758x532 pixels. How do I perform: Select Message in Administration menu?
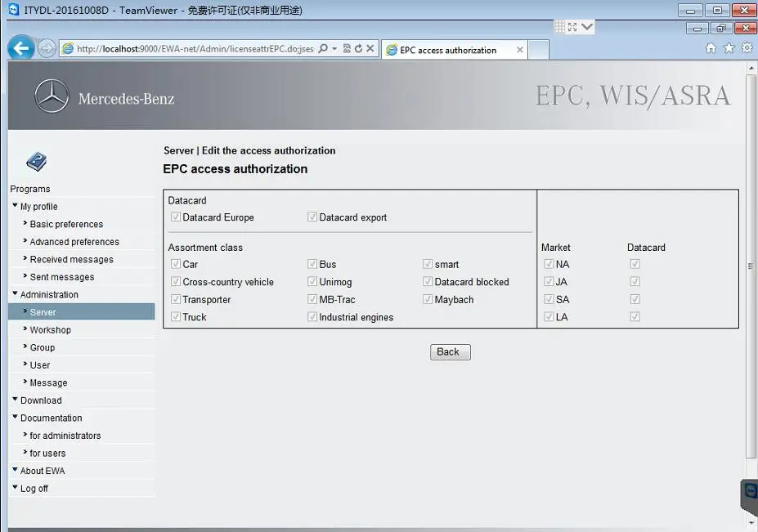click(48, 382)
